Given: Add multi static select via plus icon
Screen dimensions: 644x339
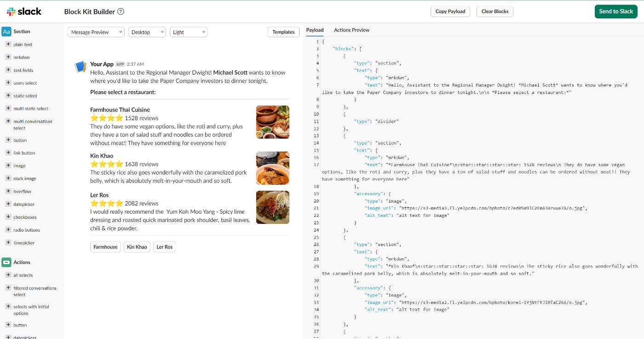Looking at the screenshot, I should [x=8, y=108].
